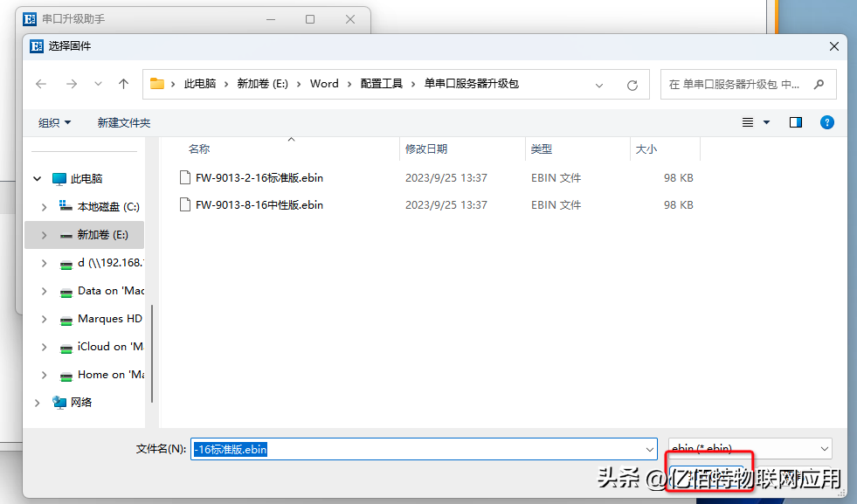
Task: Open recent locations dropdown arrow
Action: (x=98, y=84)
